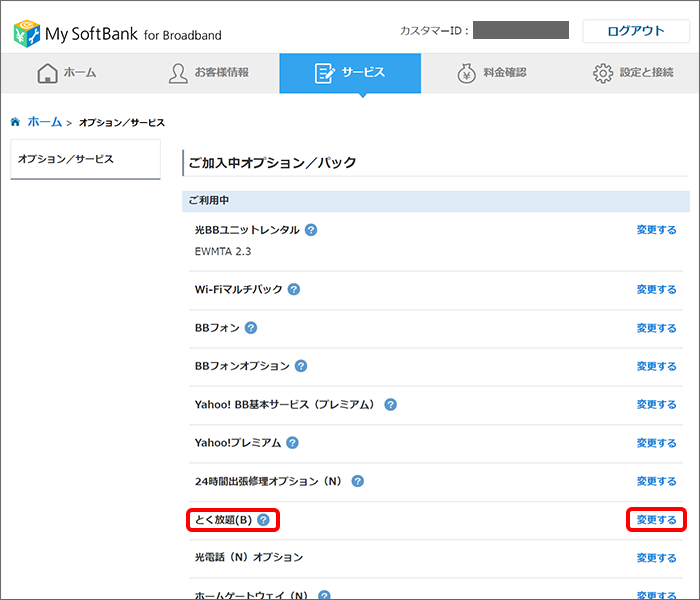This screenshot has height=600, width=700.
Task: Switch to the ホーム tab
Action: click(x=70, y=73)
